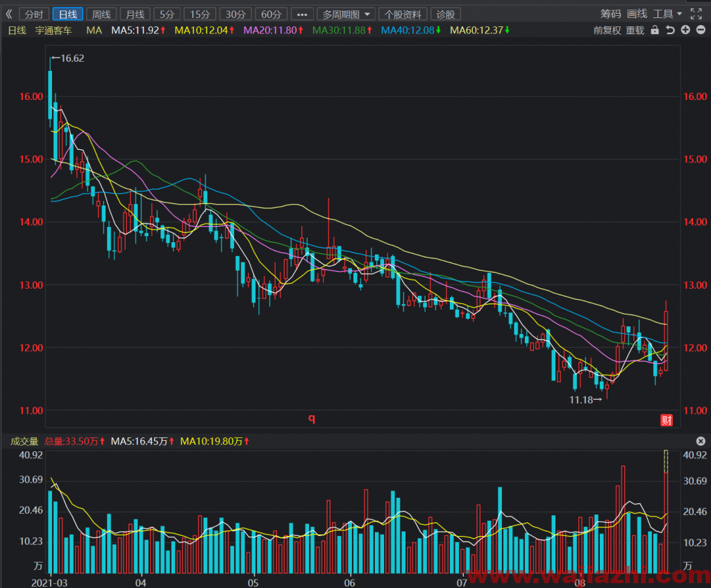The height and width of the screenshot is (588, 711).
Task: Open more periods via ellipsis button
Action: [302, 15]
